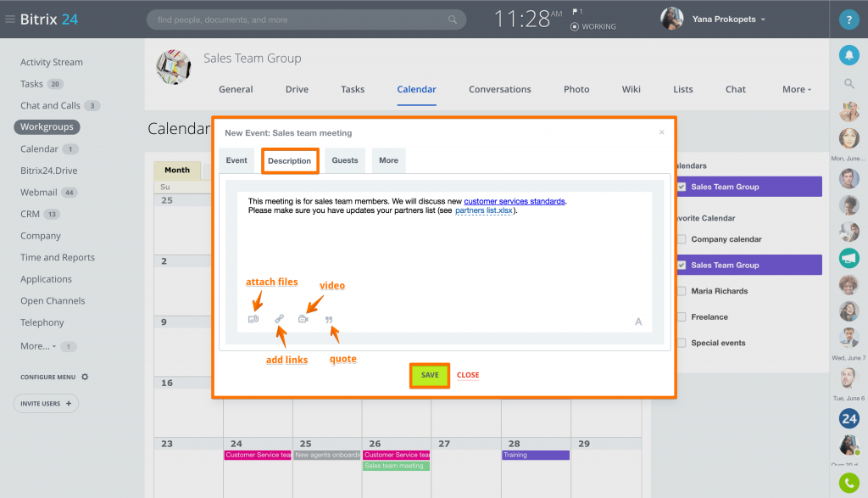Image resolution: width=868 pixels, height=498 pixels.
Task: Click the teal megaphone chat icon in right sidebar
Action: pyautogui.click(x=849, y=258)
